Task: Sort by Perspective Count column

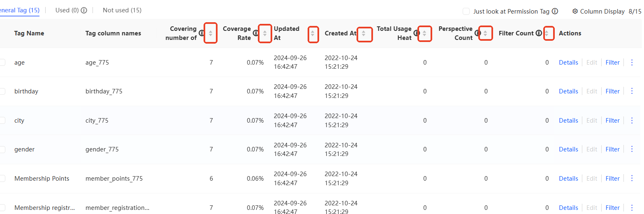Action: click(485, 33)
